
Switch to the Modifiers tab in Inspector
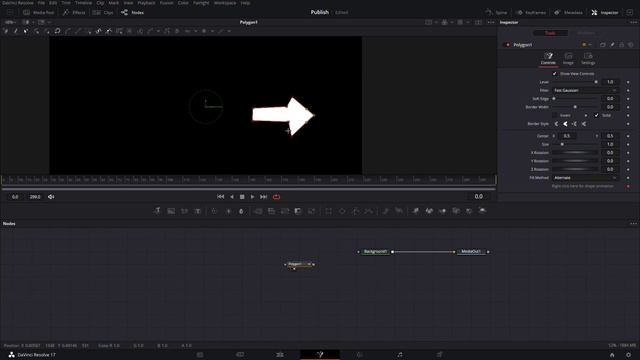tap(586, 33)
